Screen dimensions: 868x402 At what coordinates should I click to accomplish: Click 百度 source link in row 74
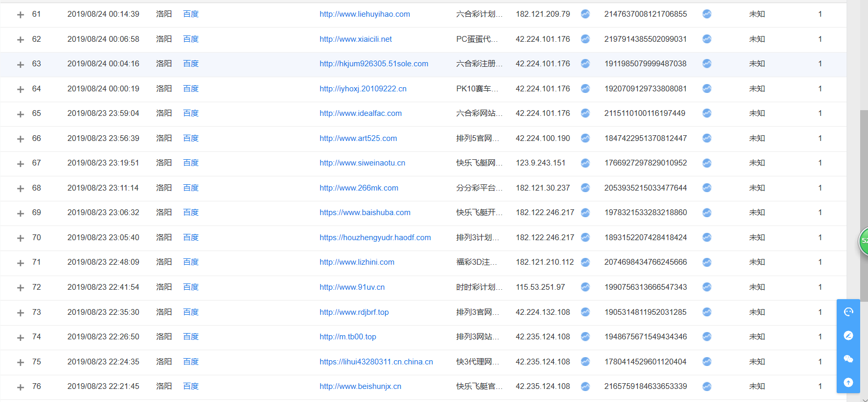(191, 337)
